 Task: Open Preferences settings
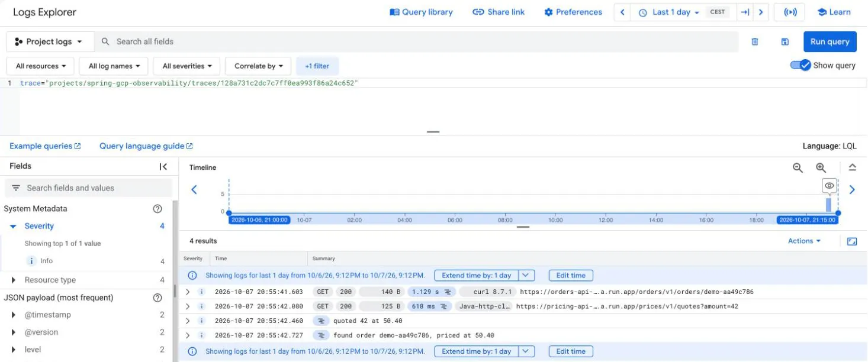[x=573, y=12]
